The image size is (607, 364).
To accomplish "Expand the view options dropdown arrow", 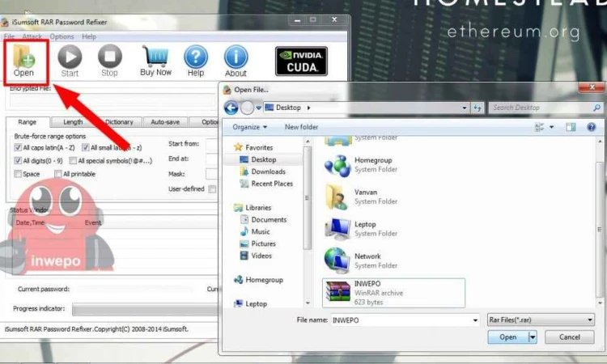I will coord(552,127).
